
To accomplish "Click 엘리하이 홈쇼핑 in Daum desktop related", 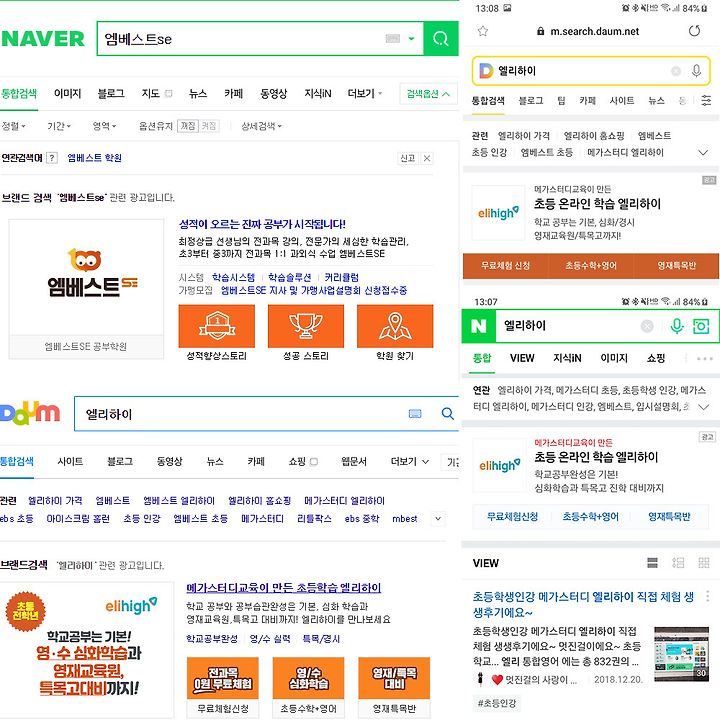I will (x=259, y=501).
